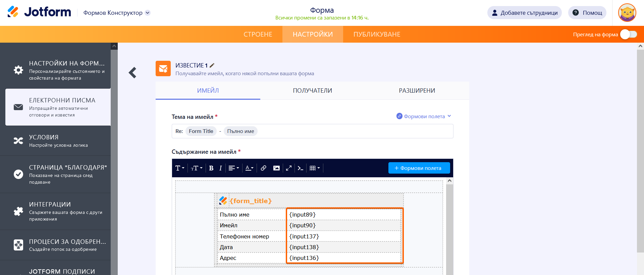Click the sidebar scroll-up arrow

(x=114, y=46)
